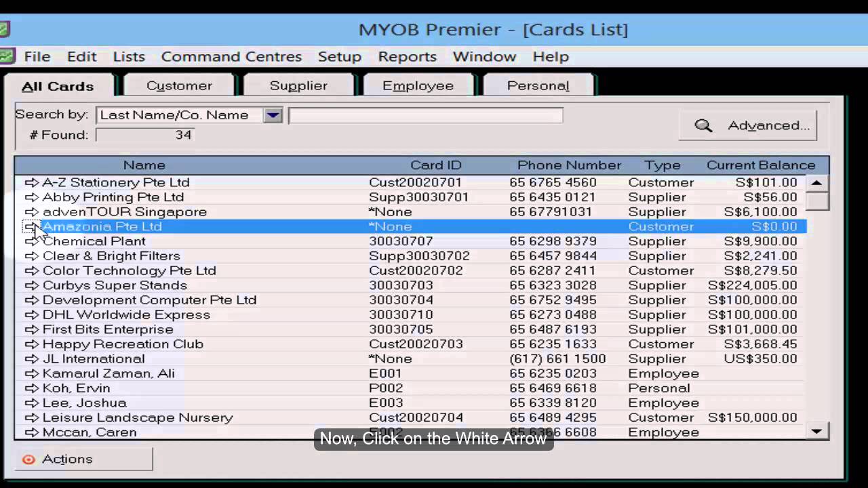
Task: Click the arrow icon beside Curbys Super Stands
Action: coord(32,285)
